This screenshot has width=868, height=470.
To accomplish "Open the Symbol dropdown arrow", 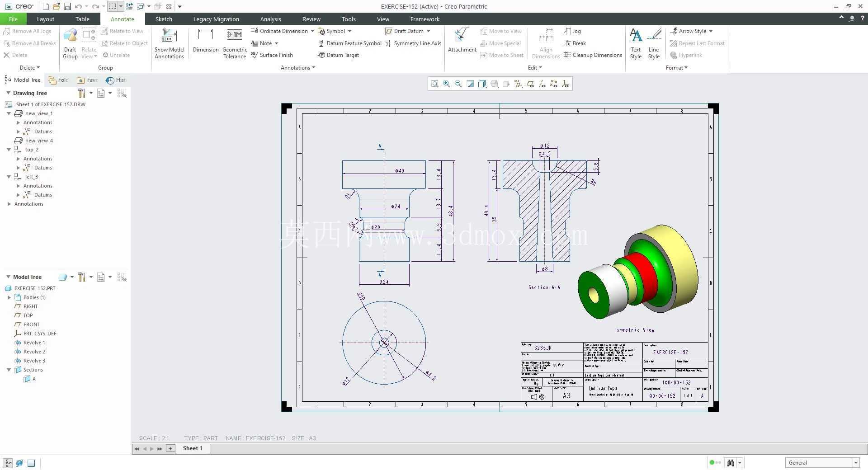I will pyautogui.click(x=349, y=31).
